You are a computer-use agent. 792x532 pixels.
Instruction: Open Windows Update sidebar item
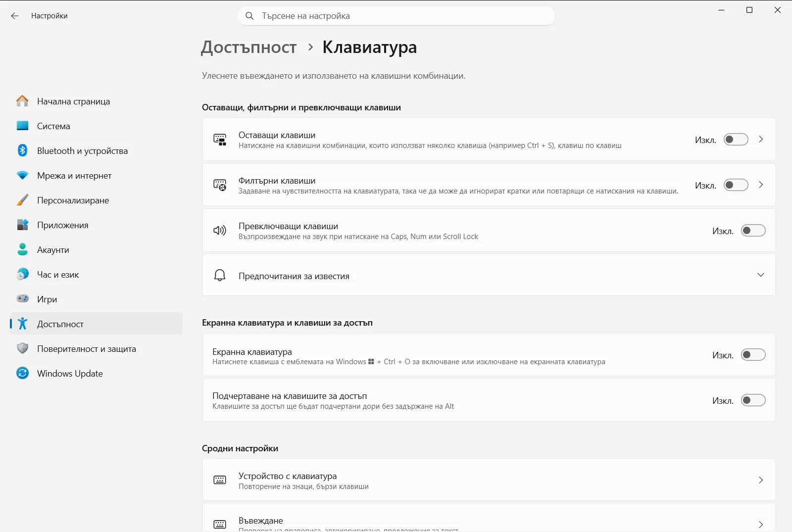pyautogui.click(x=96, y=373)
